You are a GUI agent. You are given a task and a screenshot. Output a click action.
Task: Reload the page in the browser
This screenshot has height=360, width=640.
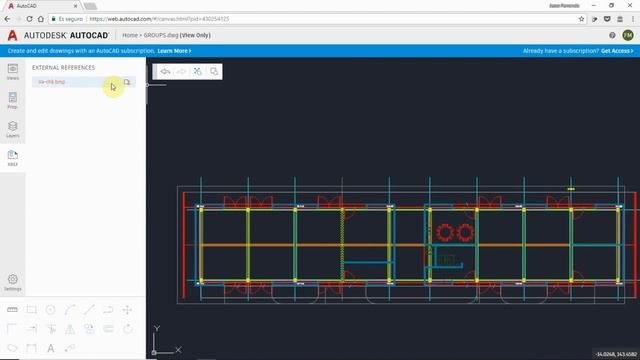29,19
